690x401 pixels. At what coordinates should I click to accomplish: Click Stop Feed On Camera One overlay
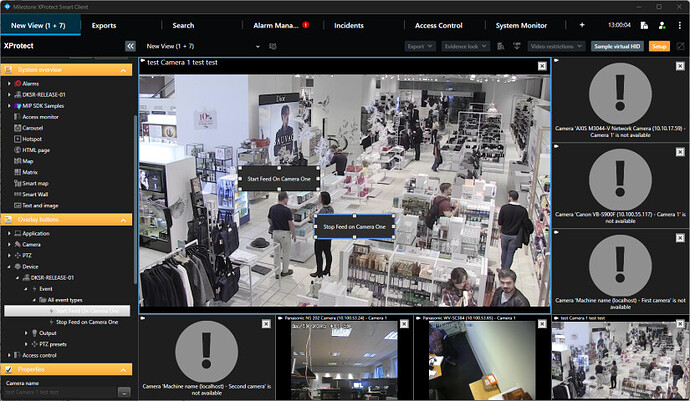[355, 226]
